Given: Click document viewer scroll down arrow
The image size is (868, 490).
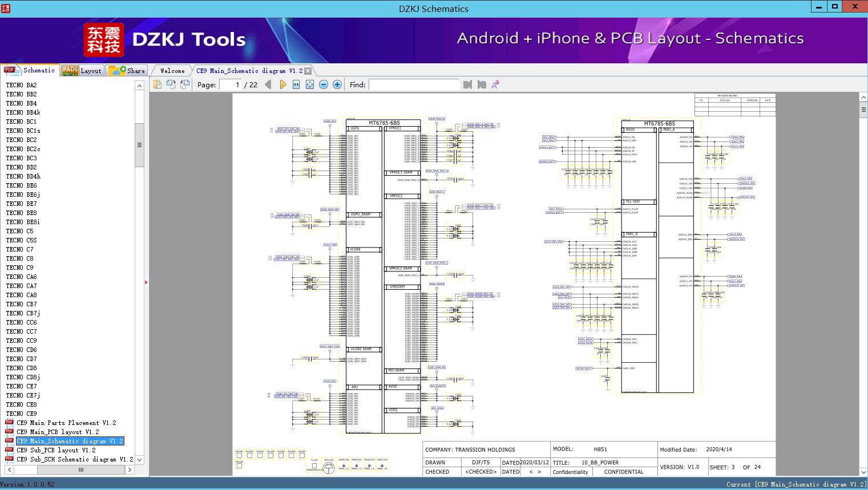Looking at the screenshot, I should point(863,472).
